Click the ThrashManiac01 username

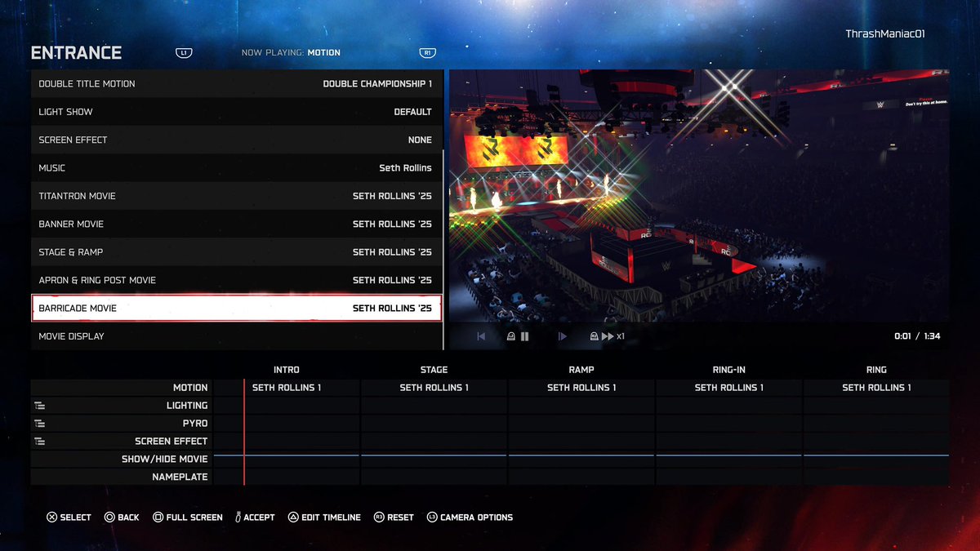tap(884, 34)
